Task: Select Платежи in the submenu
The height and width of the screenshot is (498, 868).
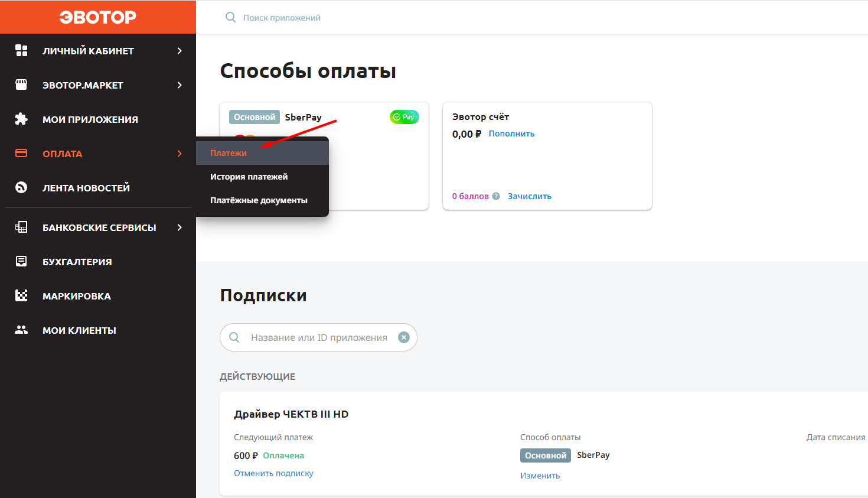Action: coord(262,153)
